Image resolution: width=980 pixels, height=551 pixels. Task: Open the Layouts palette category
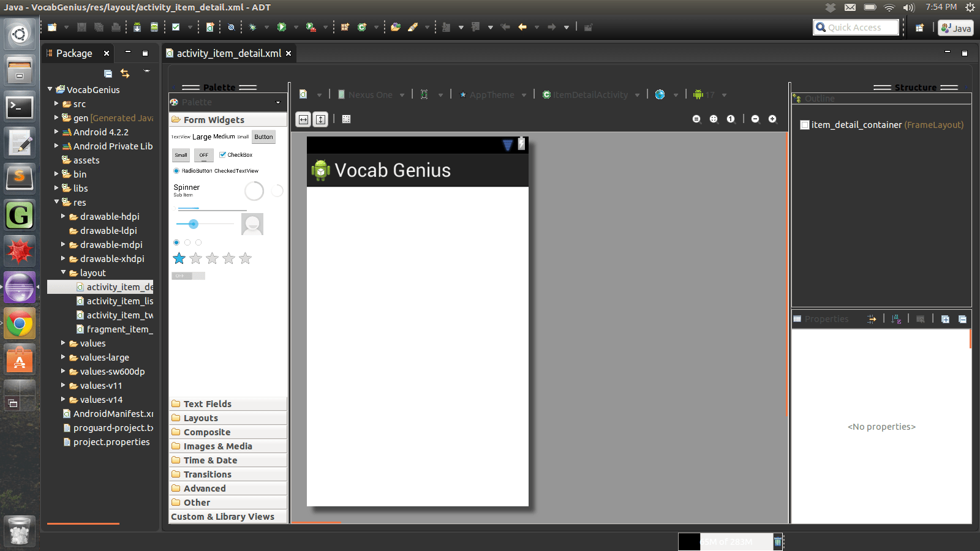[228, 418]
